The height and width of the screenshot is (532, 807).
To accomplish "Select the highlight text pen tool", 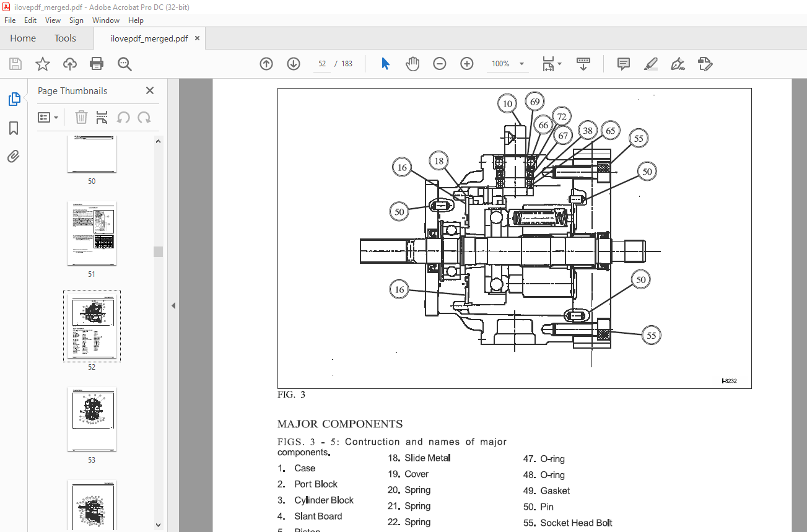I will coord(651,64).
